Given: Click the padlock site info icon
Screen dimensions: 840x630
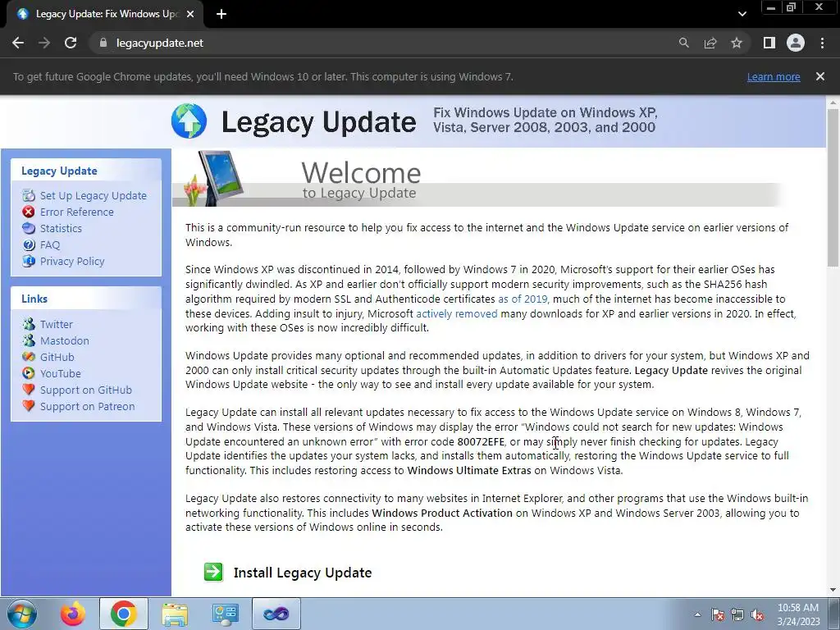Looking at the screenshot, I should click(103, 43).
